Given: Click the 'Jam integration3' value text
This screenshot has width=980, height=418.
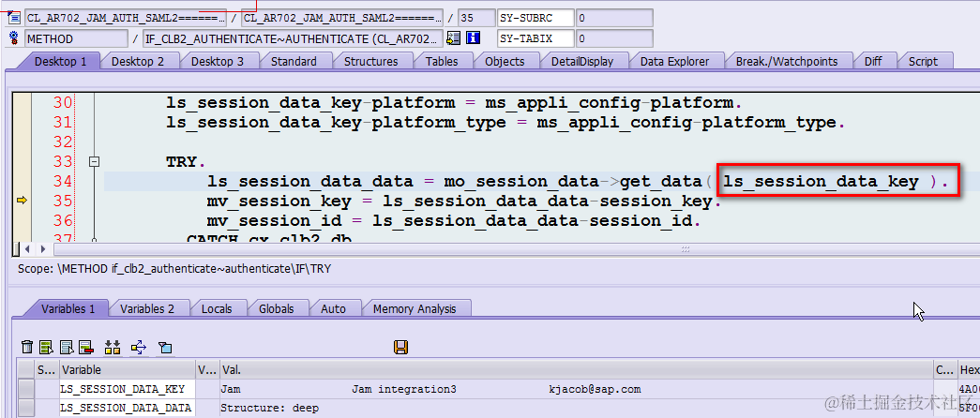Looking at the screenshot, I should 404,389.
